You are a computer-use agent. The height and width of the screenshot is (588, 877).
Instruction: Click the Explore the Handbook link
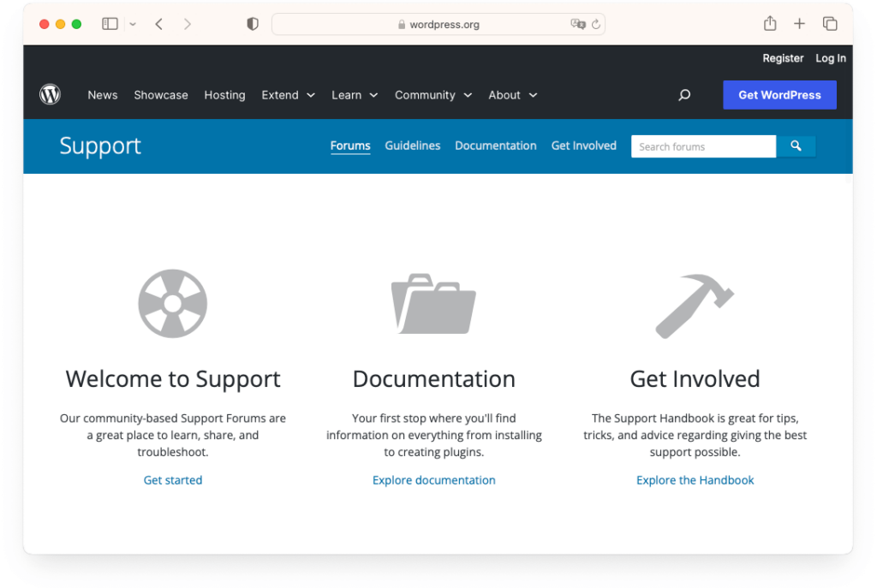coord(695,480)
